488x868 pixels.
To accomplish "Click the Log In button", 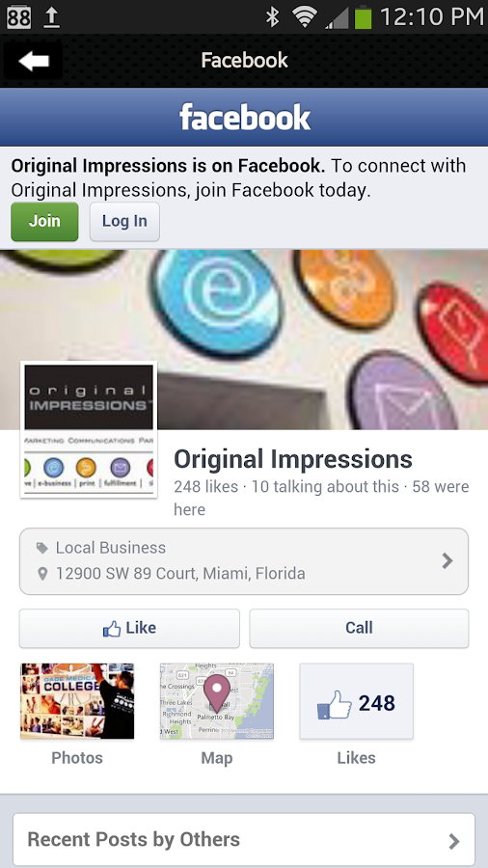I will pyautogui.click(x=124, y=222).
